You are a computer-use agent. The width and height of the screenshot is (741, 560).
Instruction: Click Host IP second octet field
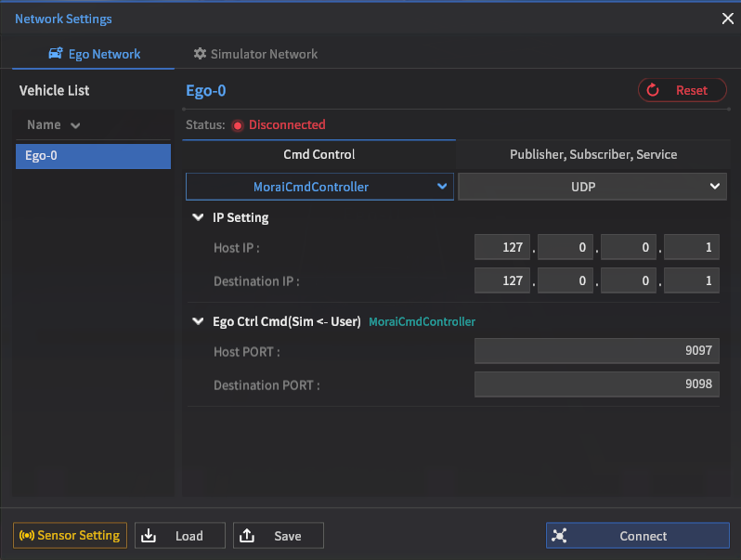point(565,247)
